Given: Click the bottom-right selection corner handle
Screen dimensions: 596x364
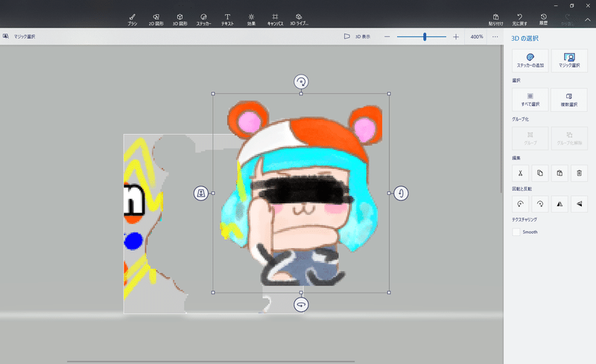Looking at the screenshot, I should 389,293.
